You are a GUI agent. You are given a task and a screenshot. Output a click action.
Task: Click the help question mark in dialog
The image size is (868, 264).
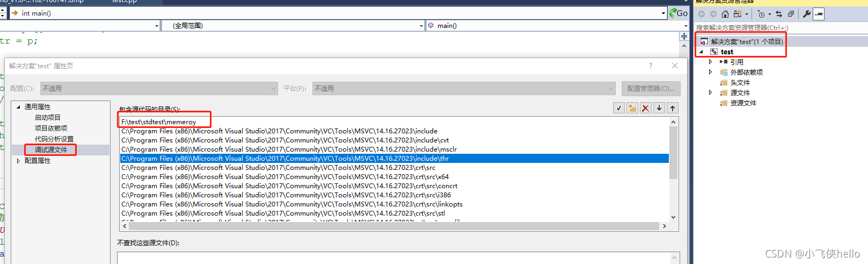tap(651, 66)
